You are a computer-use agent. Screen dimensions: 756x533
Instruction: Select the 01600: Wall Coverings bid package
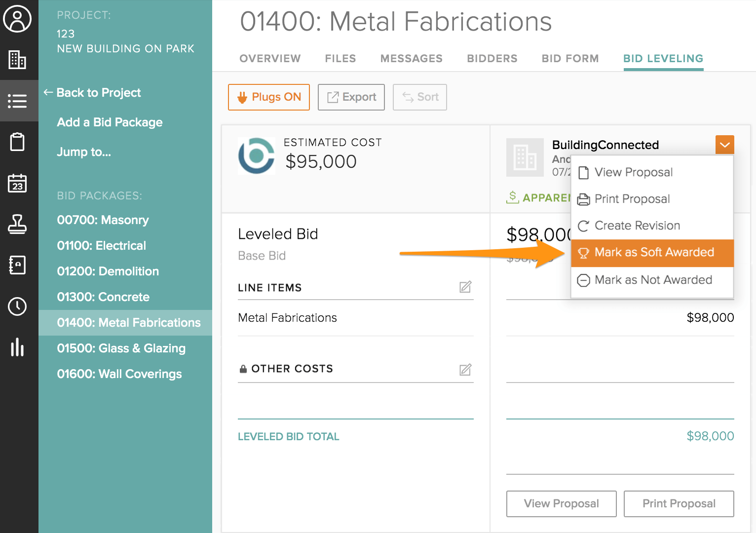pyautogui.click(x=119, y=374)
